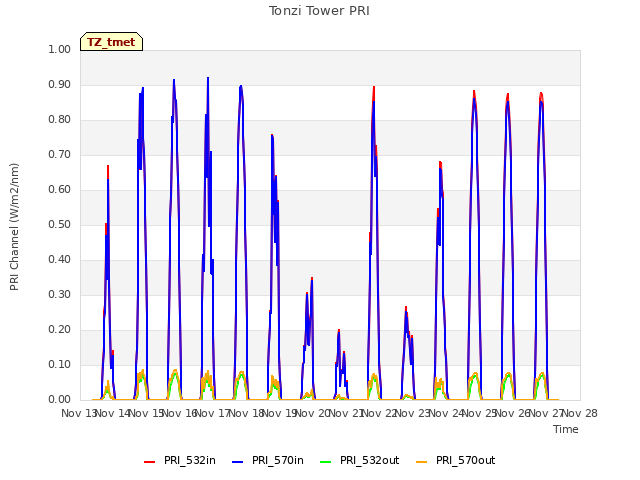Click the Nov 26 peak near 0.88
This screenshot has width=640, height=480.
pyautogui.click(x=541, y=93)
